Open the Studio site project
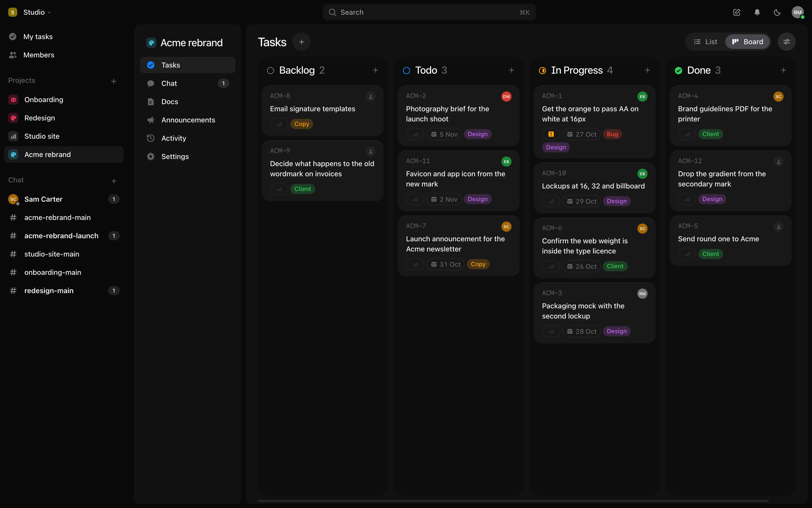 pos(64,136)
